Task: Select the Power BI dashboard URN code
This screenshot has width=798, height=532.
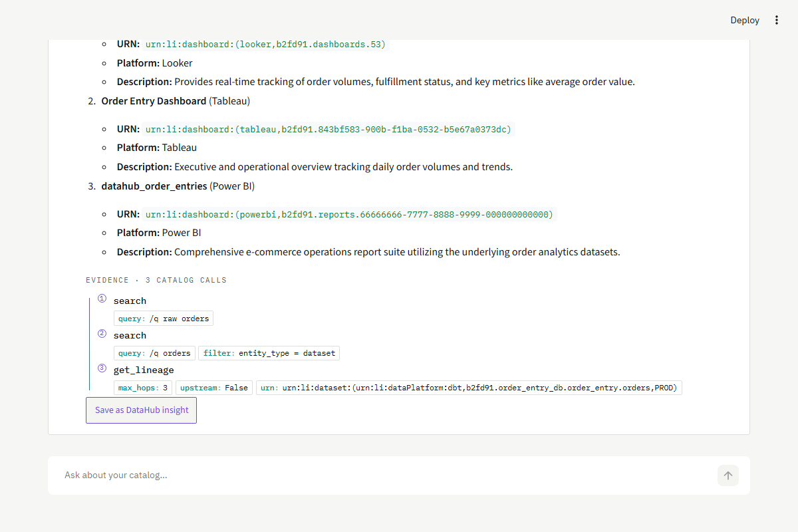Action: (x=349, y=214)
